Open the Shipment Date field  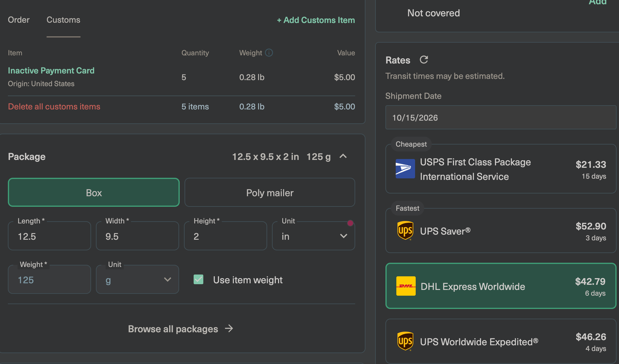(501, 117)
